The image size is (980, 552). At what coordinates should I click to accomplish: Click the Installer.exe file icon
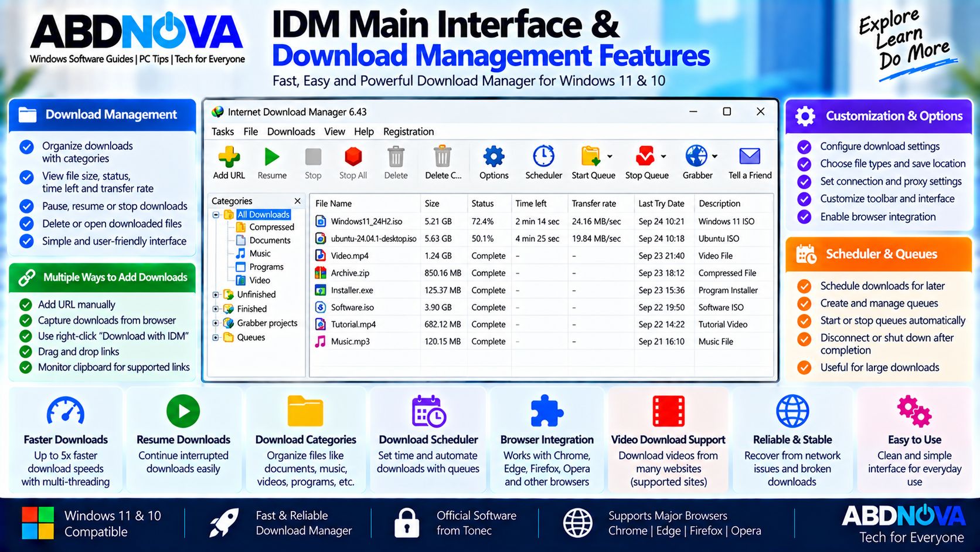[321, 290]
